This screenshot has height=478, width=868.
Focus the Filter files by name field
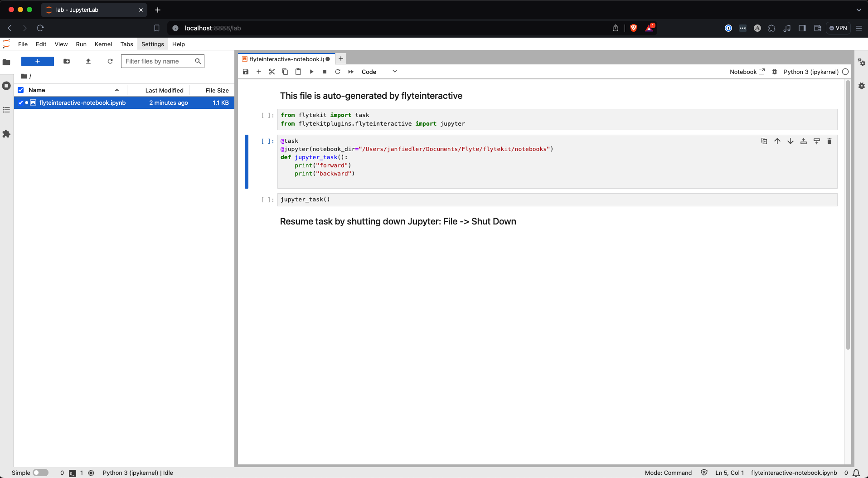coord(162,61)
